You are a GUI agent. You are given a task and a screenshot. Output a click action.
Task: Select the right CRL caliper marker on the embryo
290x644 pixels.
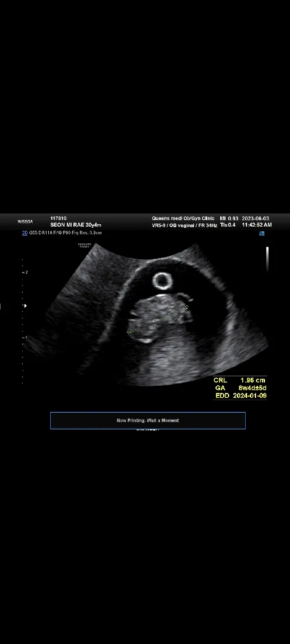pos(187,307)
